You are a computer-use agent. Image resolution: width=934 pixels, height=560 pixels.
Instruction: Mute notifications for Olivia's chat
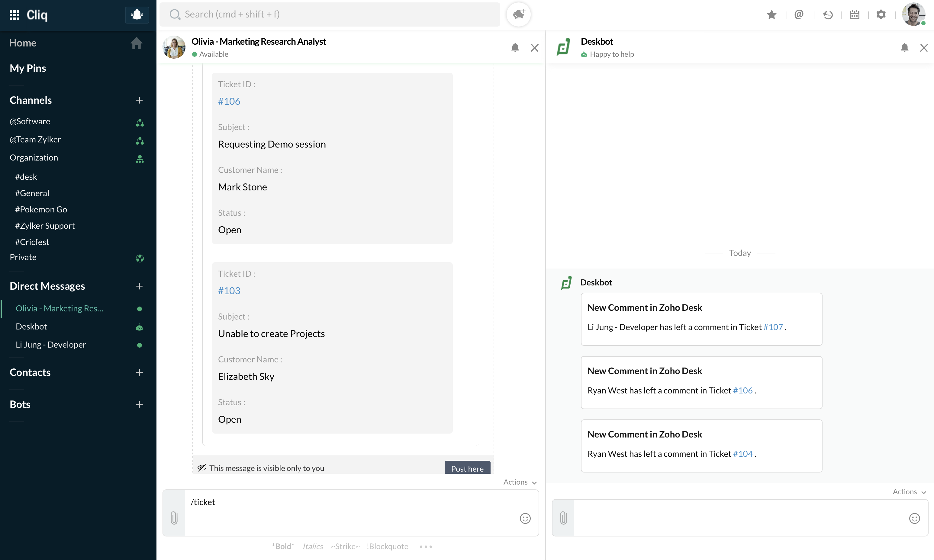point(515,48)
